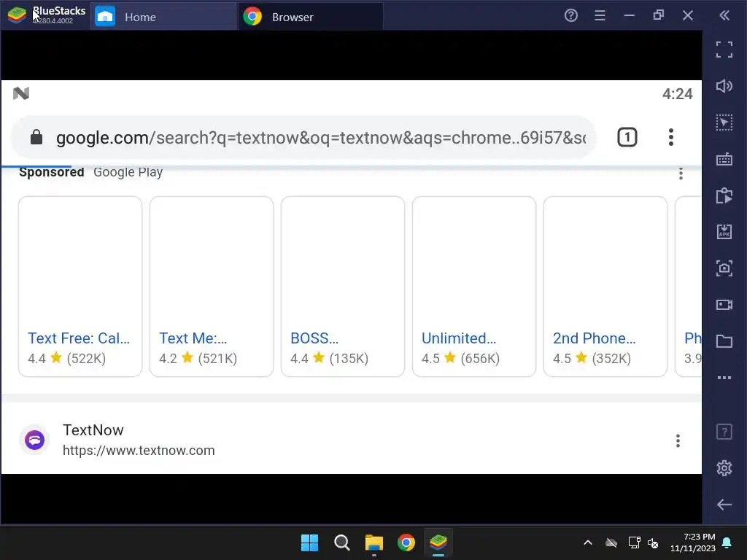The height and width of the screenshot is (560, 747).
Task: Take a screenshot with the camera icon
Action: 724,268
